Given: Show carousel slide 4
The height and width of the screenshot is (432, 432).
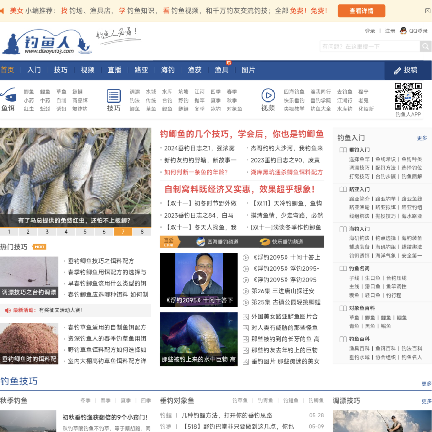Looking at the screenshot, I should click(66, 232).
